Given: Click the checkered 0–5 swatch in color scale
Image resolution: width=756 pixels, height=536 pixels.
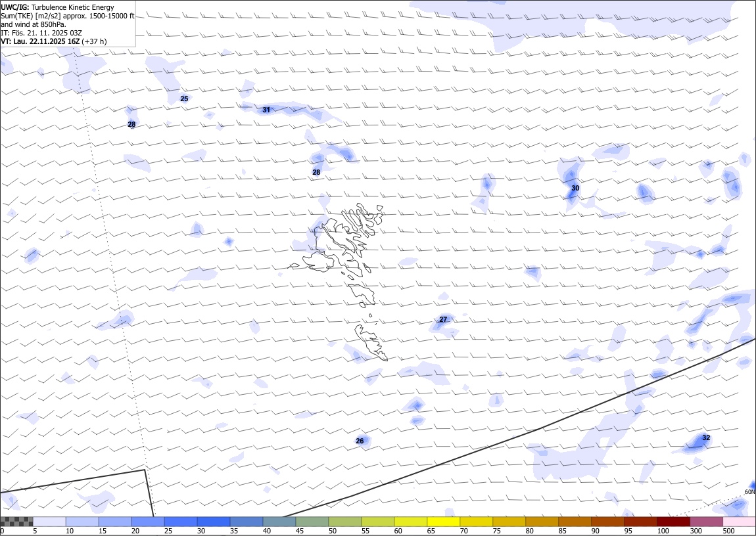Looking at the screenshot, I should click(x=17, y=522).
